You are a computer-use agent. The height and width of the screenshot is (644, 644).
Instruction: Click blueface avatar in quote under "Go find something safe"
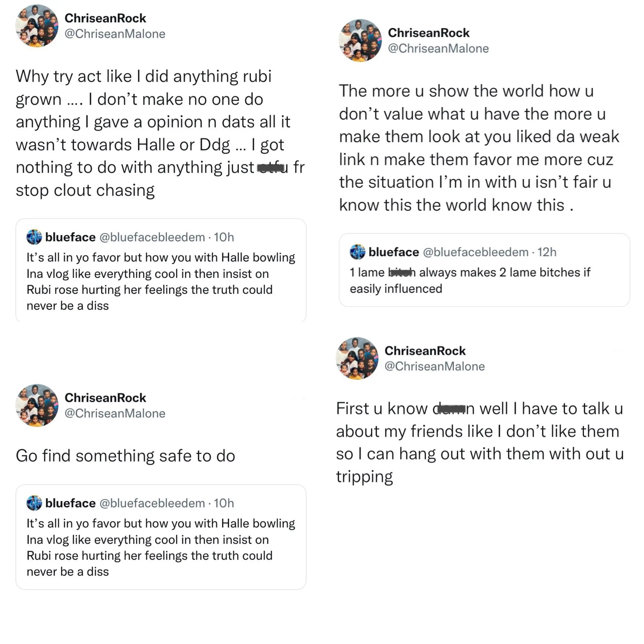pos(34,503)
